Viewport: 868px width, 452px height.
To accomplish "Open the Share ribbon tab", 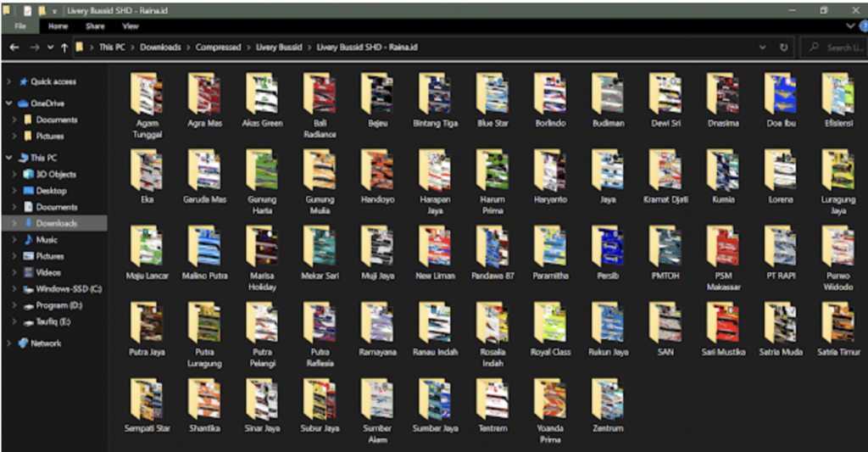I will coord(95,26).
